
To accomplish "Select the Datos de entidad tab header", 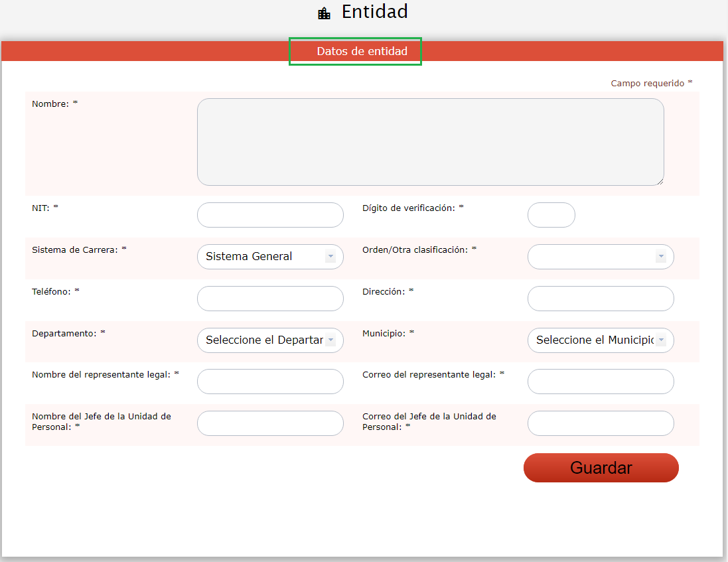I will coord(362,51).
